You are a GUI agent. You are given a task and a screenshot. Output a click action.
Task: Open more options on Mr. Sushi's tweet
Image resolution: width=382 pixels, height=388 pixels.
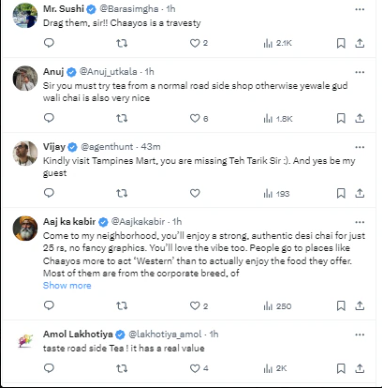tap(360, 9)
